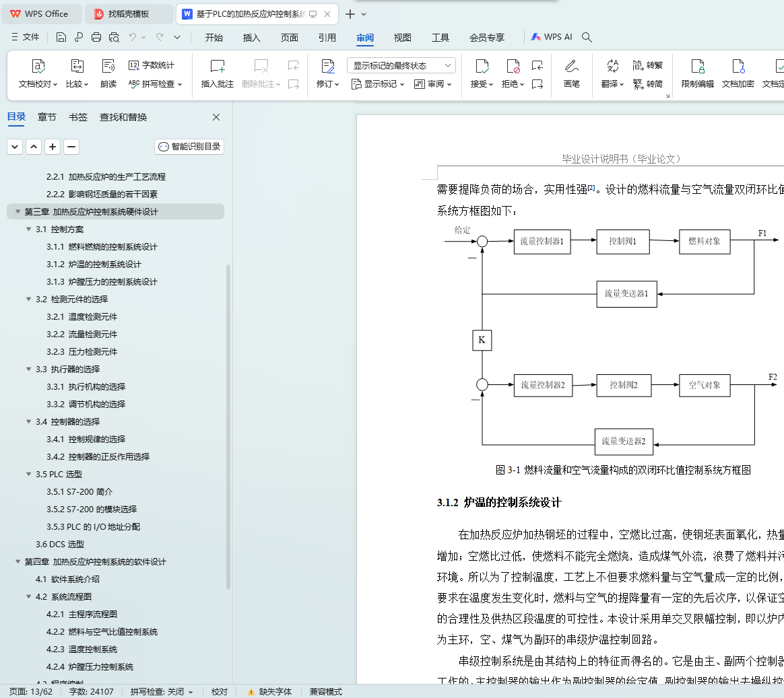Collapse 3.5 PLC 选型 node

coord(29,474)
